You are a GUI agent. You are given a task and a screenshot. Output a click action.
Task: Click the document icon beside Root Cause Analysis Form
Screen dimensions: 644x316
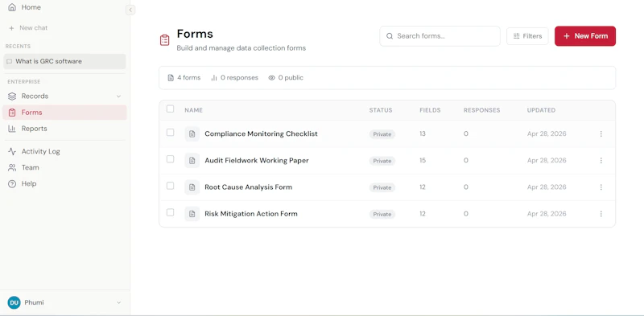coord(192,187)
